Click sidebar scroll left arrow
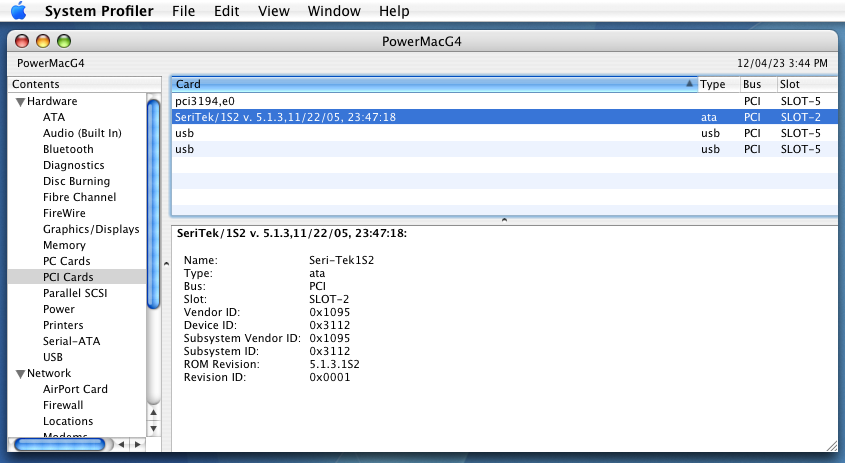This screenshot has width=845, height=463. pyautogui.click(x=122, y=445)
